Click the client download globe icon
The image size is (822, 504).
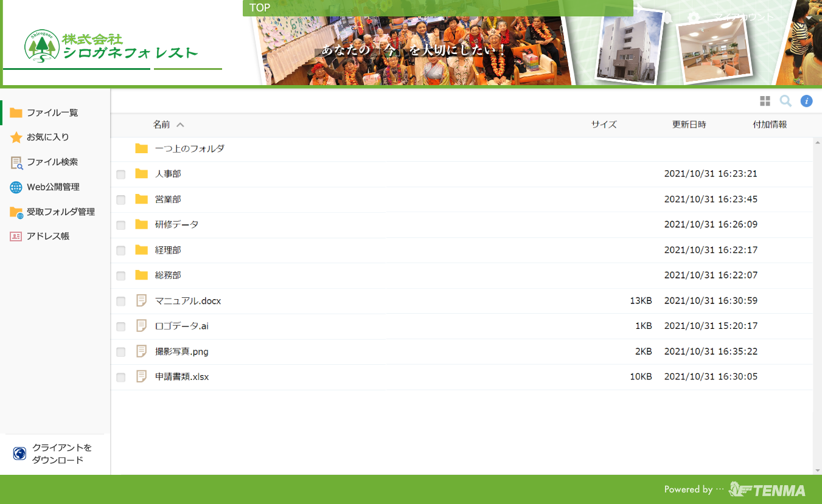[19, 454]
